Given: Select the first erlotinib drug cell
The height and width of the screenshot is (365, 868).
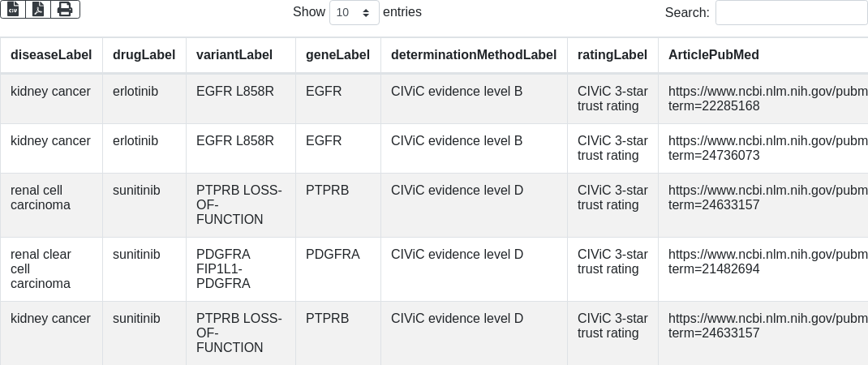Looking at the screenshot, I should pos(135,92).
